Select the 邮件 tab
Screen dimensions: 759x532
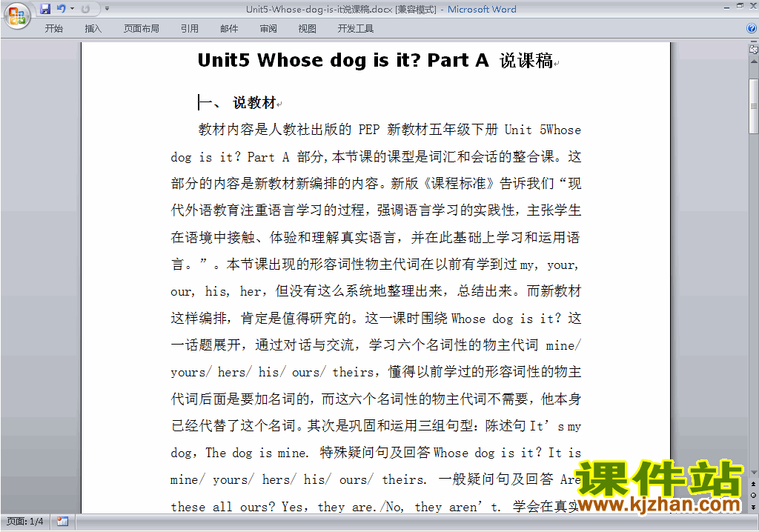pos(229,29)
